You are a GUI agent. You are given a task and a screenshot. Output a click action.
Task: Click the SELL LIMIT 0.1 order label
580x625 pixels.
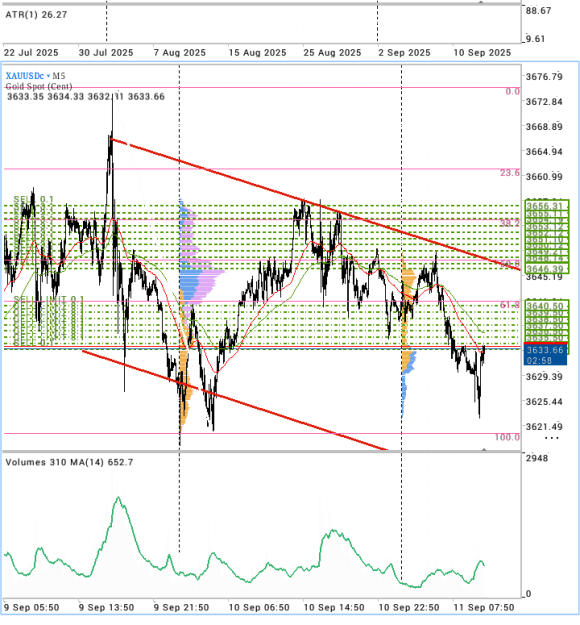[49, 299]
